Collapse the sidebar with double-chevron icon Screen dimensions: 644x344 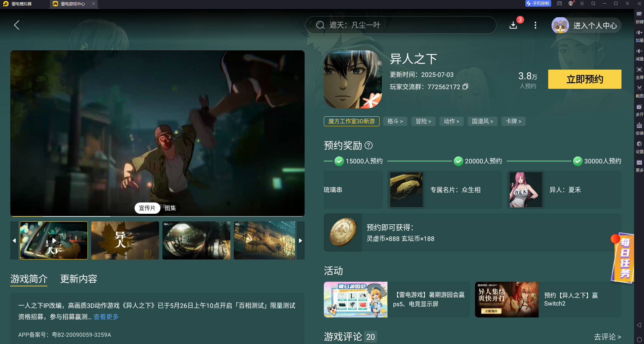pyautogui.click(x=639, y=4)
